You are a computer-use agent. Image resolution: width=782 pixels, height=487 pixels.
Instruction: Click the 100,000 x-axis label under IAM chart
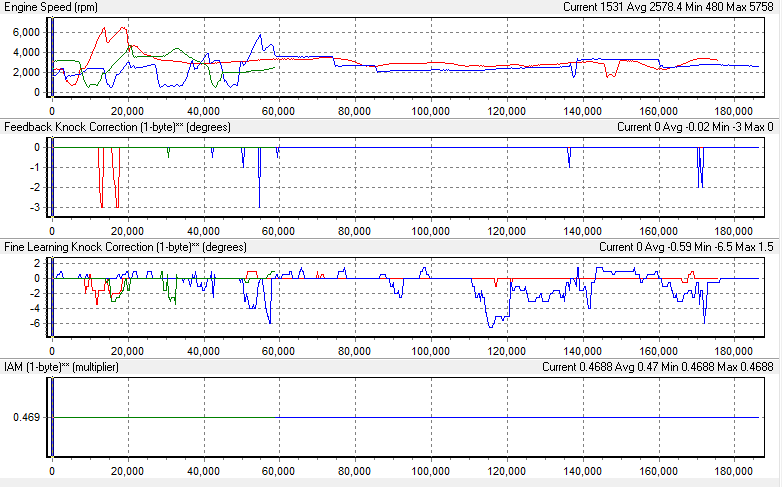(x=431, y=471)
